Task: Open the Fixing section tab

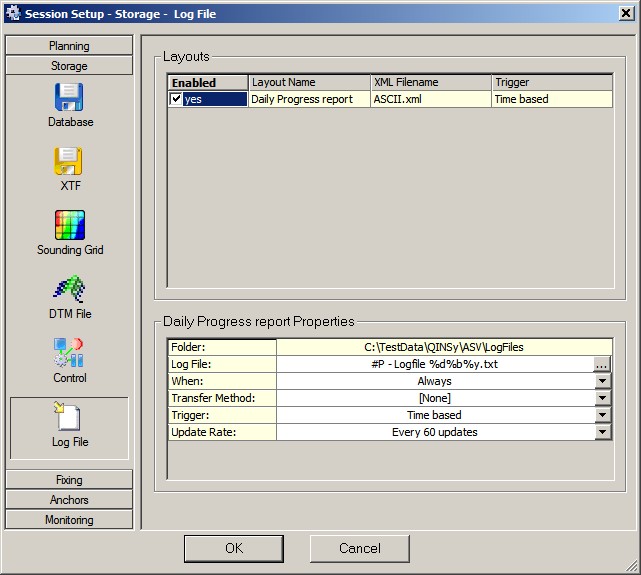Action: (x=69, y=480)
